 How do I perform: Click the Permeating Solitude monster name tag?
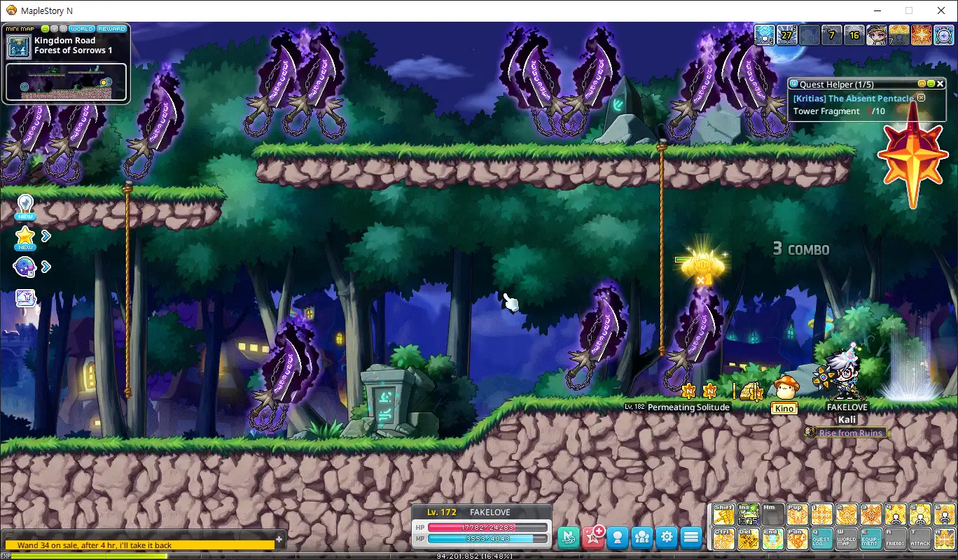677,407
